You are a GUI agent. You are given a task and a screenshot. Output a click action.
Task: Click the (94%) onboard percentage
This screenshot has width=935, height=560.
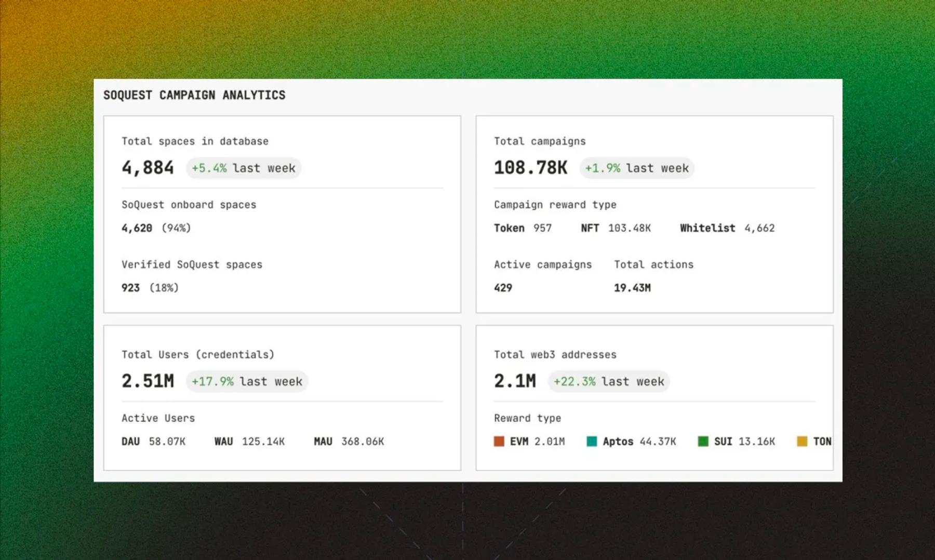(x=176, y=228)
